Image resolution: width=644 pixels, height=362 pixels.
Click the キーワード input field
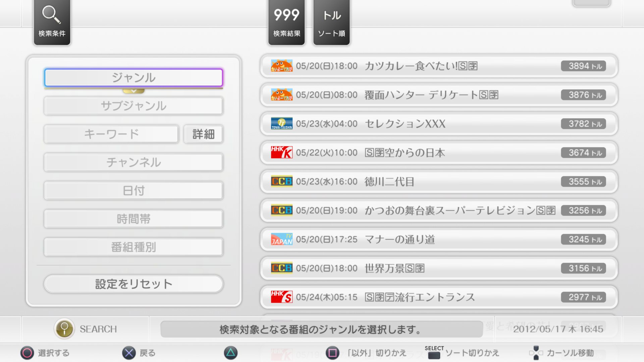click(x=111, y=134)
